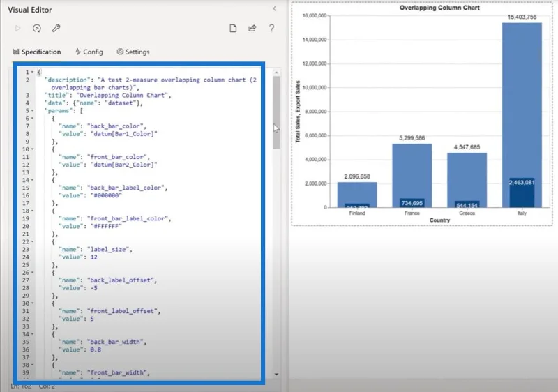Click the "front_label_offset" text
The image size is (558, 392).
(x=122, y=311)
